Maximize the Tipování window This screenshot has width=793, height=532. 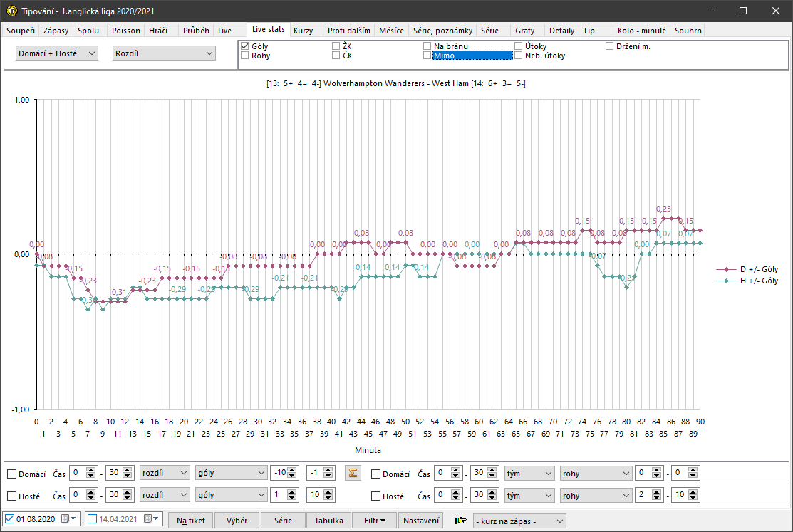pos(743,11)
